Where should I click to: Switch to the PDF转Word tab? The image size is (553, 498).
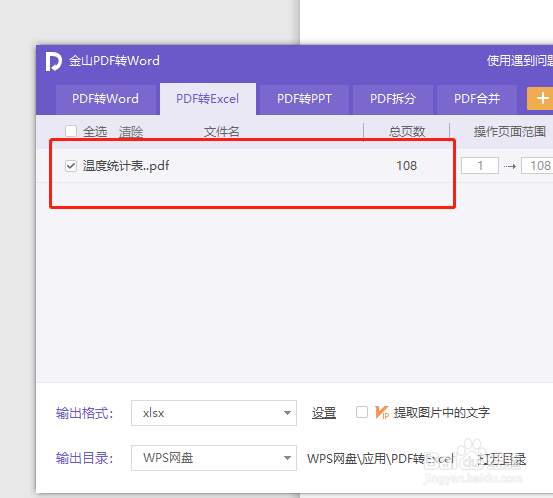click(105, 99)
